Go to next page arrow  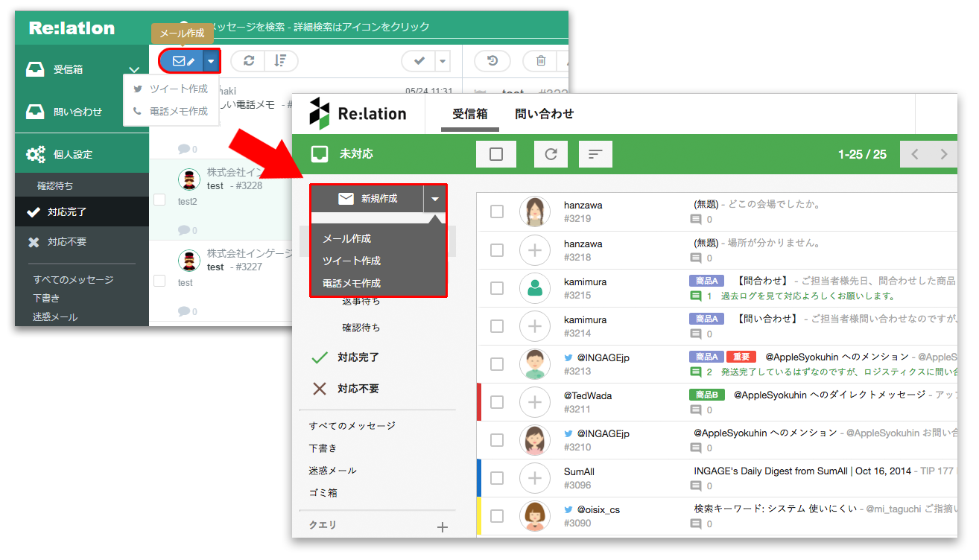944,154
